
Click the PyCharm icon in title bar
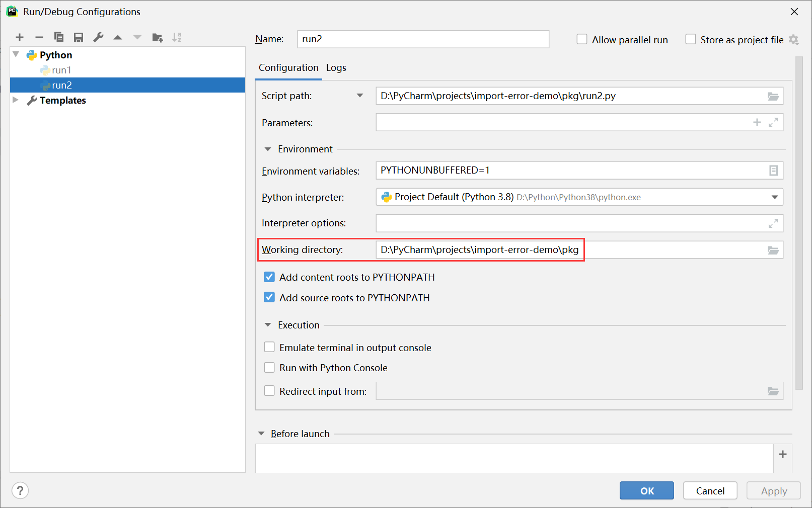[12, 11]
